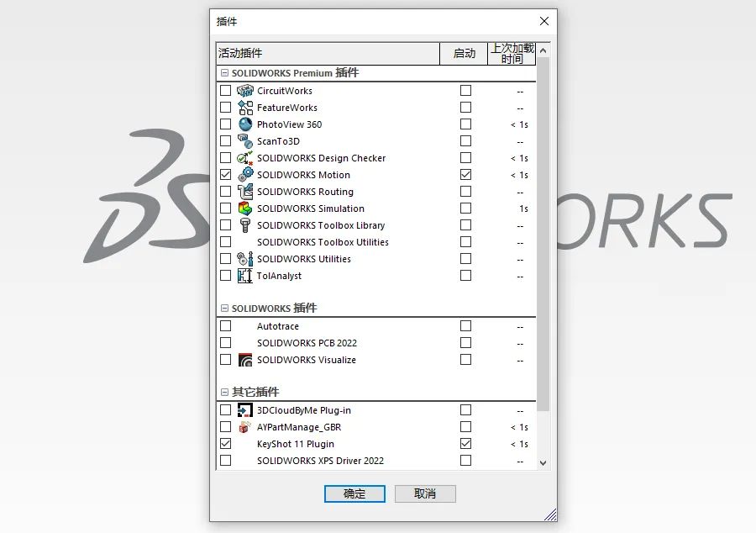
Task: Collapse the SOLIDWORKS 插件 group
Action: coord(224,309)
